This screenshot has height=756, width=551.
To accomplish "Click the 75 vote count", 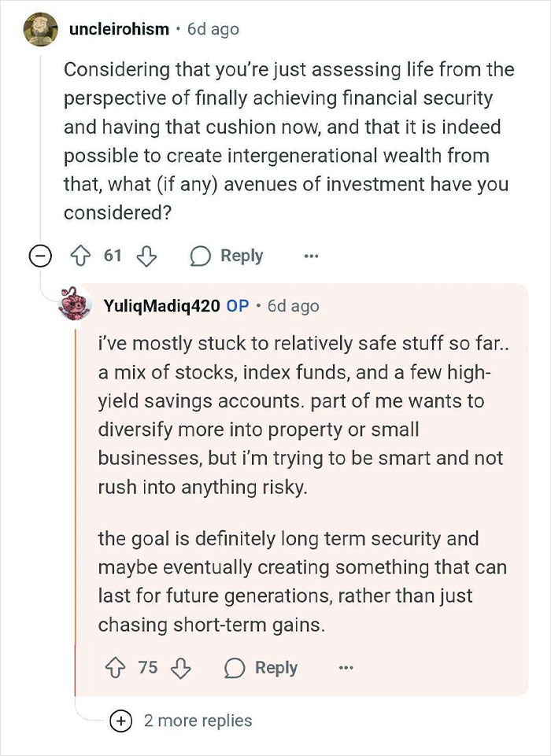I will point(148,668).
